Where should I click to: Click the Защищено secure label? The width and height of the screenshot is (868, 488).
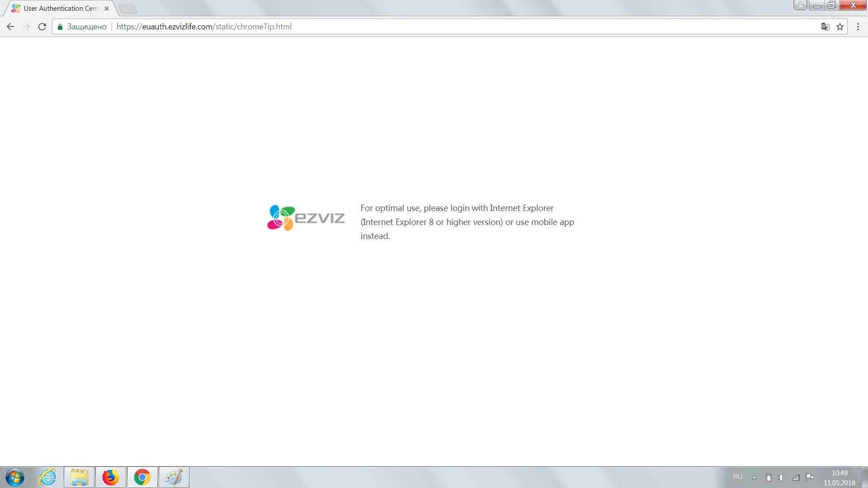click(x=87, y=27)
